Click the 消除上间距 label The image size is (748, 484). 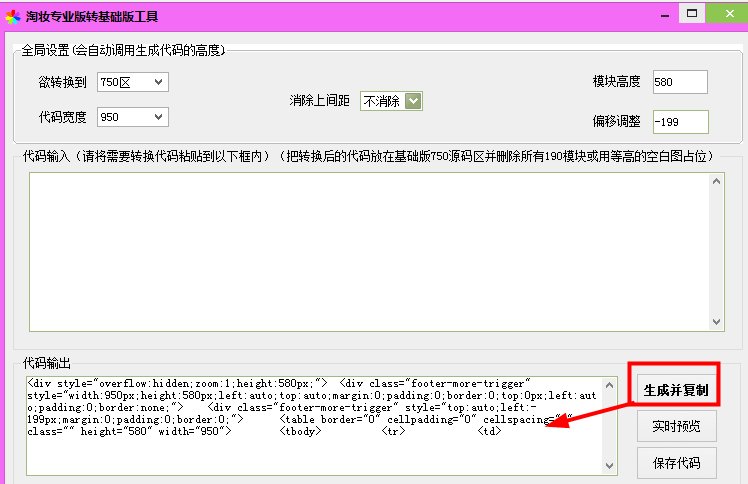point(319,101)
